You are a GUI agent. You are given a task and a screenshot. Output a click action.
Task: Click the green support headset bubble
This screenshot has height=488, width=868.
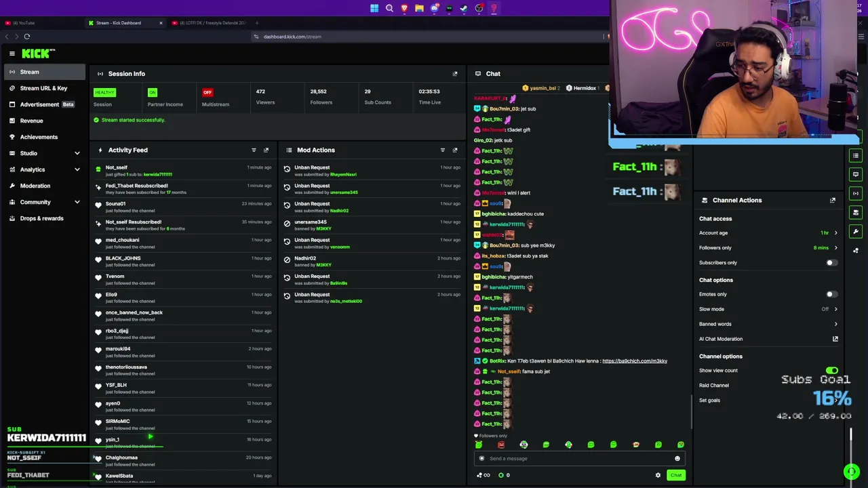(x=852, y=472)
